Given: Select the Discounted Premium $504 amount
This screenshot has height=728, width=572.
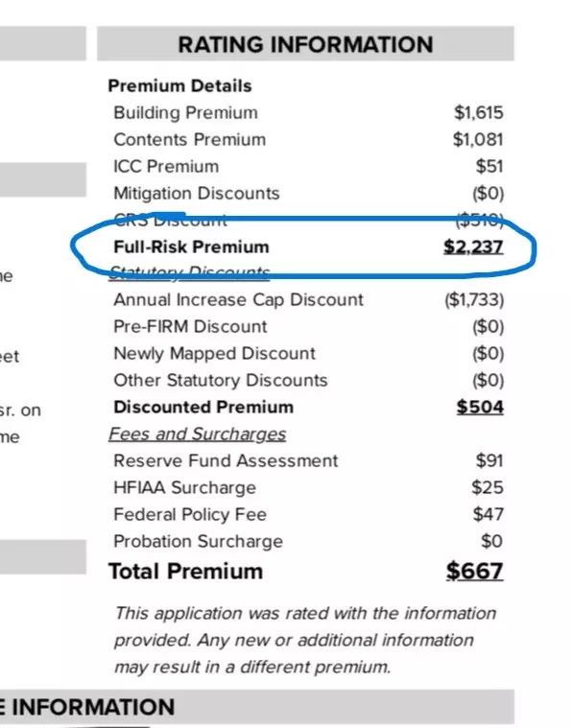Looking at the screenshot, I should click(480, 408).
